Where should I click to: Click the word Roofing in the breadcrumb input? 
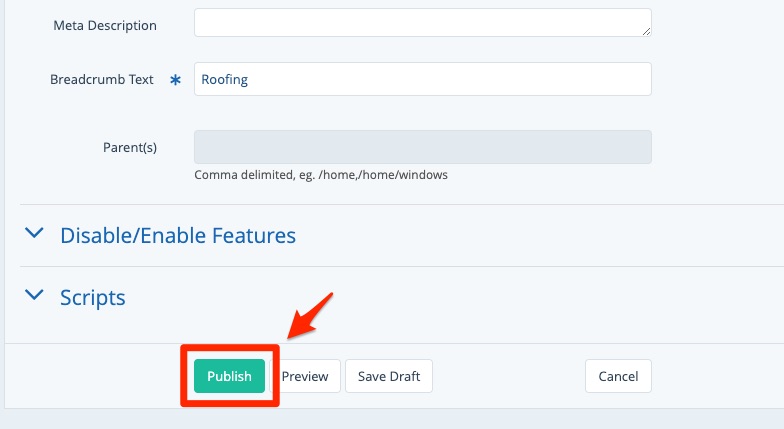pos(224,80)
